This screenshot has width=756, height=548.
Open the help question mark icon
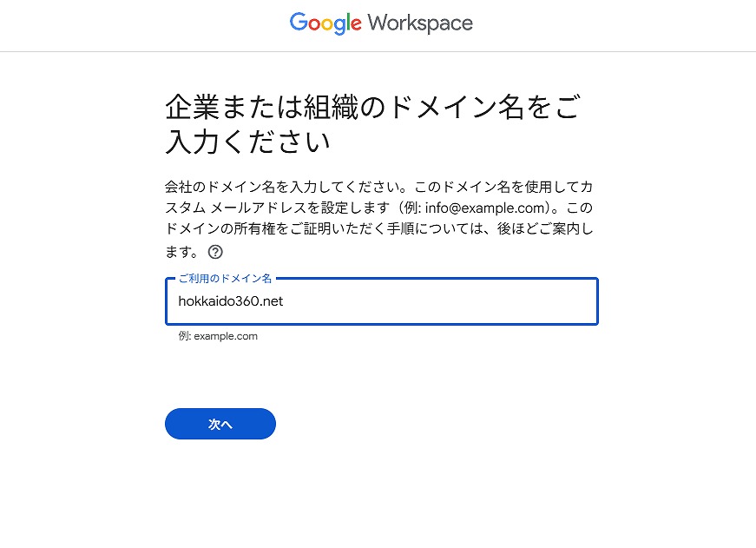[x=215, y=253]
